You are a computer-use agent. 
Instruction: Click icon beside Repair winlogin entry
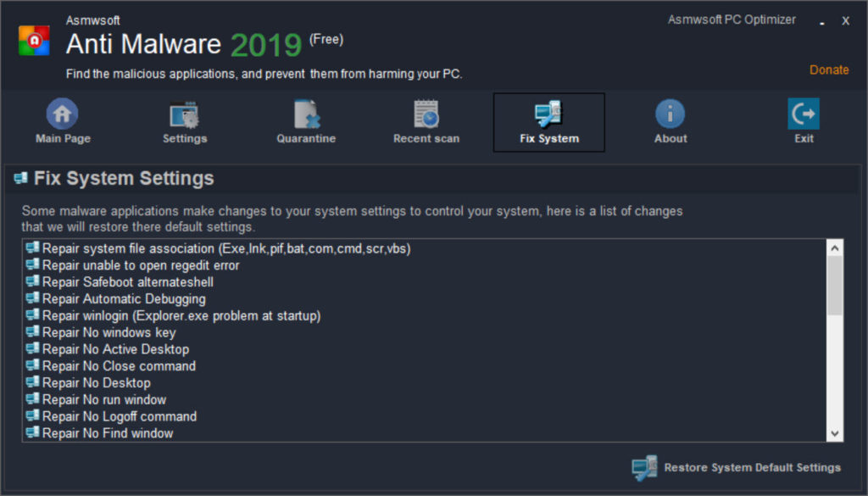click(x=33, y=315)
